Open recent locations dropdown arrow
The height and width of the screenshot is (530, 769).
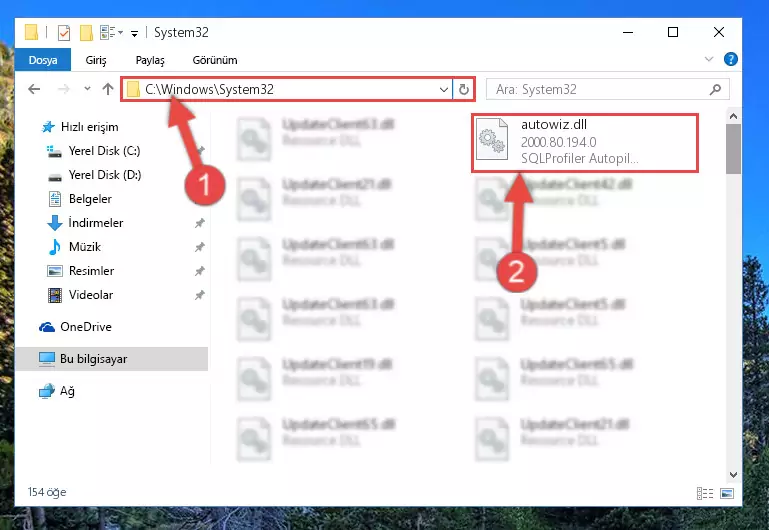click(87, 89)
